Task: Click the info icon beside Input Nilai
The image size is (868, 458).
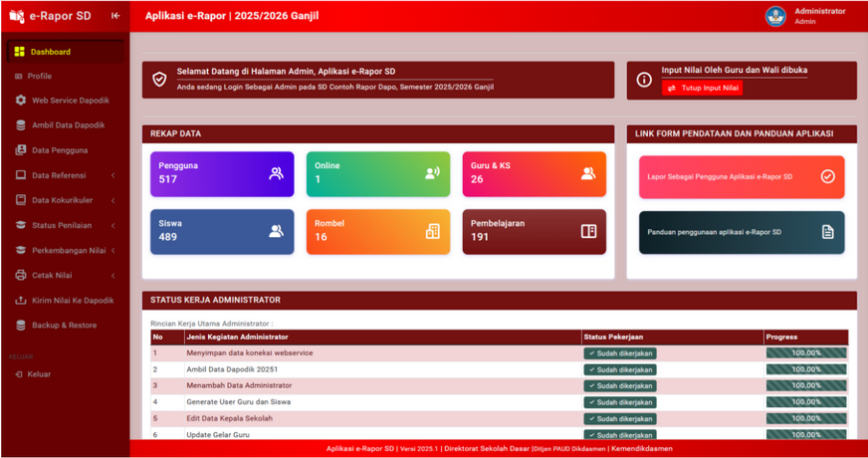Action: [644, 80]
